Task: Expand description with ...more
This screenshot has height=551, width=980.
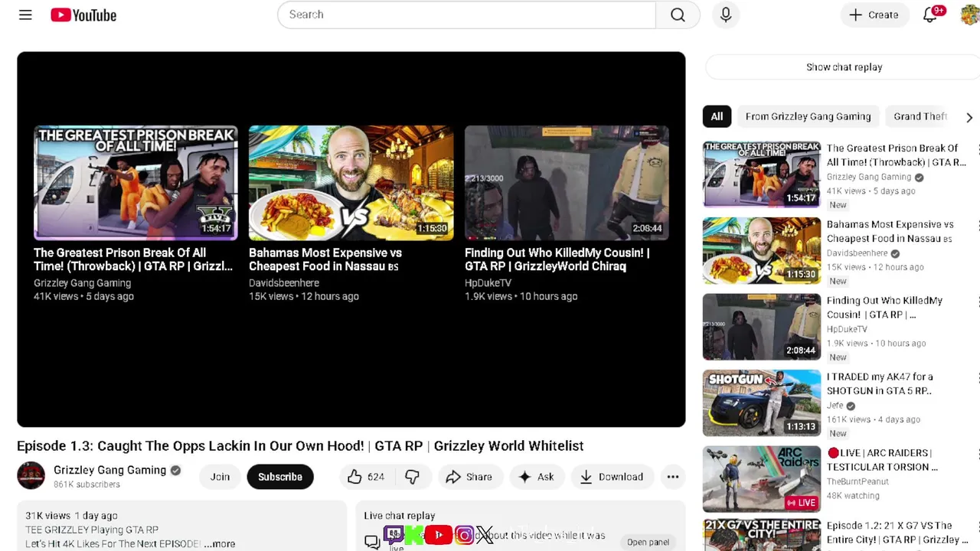Action: coord(220,543)
